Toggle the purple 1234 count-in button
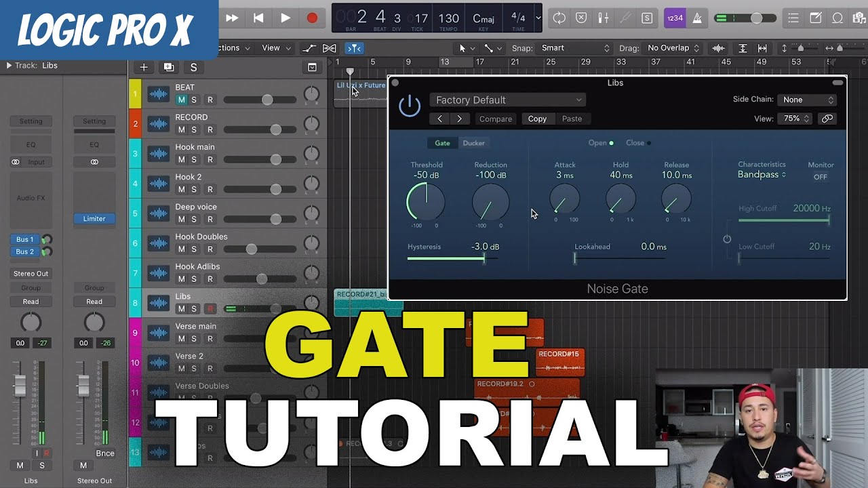Screen dimensions: 868x488 pyautogui.click(x=675, y=18)
